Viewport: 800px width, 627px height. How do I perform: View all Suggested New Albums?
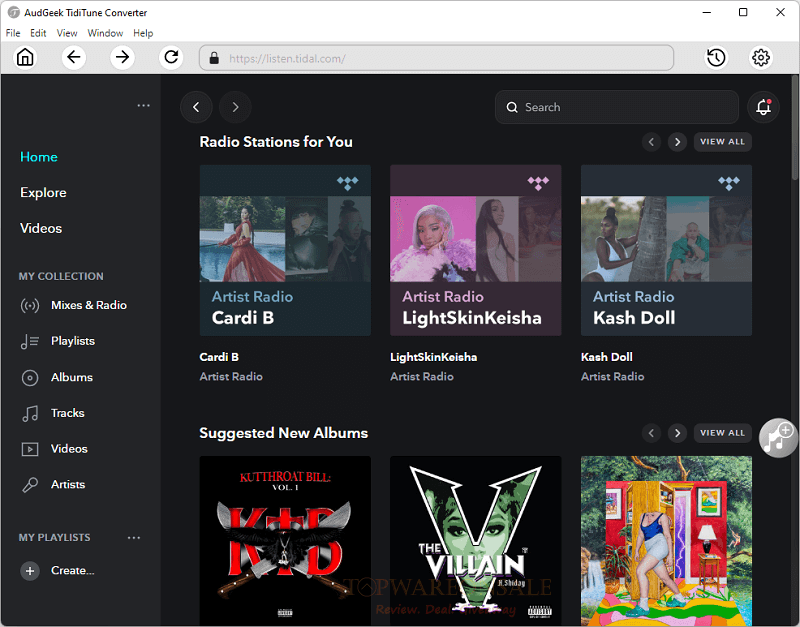coord(722,433)
